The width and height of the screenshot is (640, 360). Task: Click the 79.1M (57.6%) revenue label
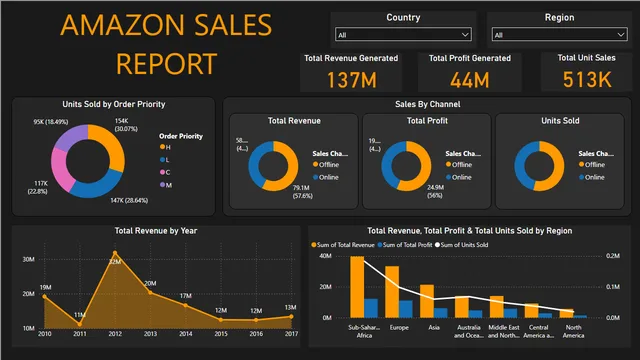click(302, 192)
